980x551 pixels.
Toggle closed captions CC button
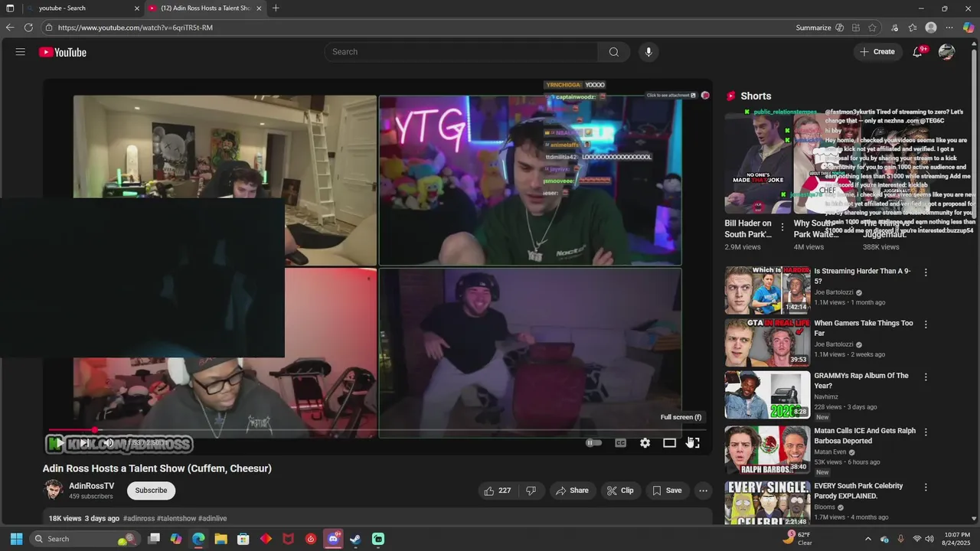click(621, 442)
